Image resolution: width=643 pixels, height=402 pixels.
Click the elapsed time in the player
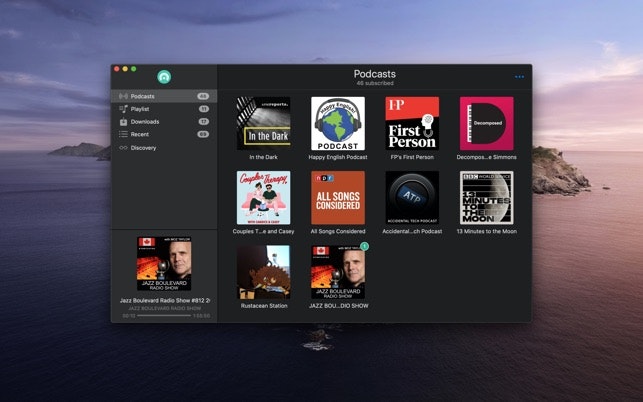point(129,316)
